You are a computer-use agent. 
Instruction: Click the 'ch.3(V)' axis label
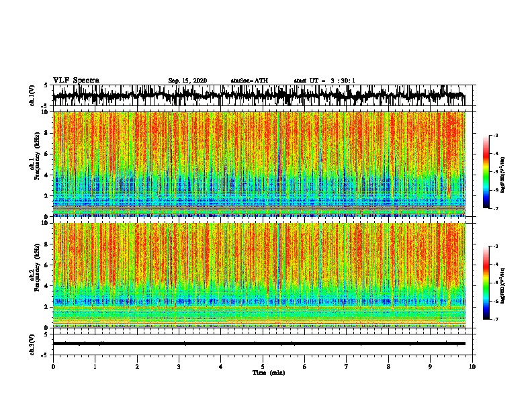coord(32,345)
